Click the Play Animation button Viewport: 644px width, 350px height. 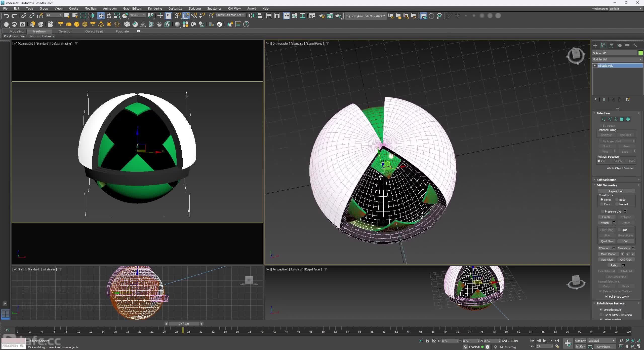point(544,341)
